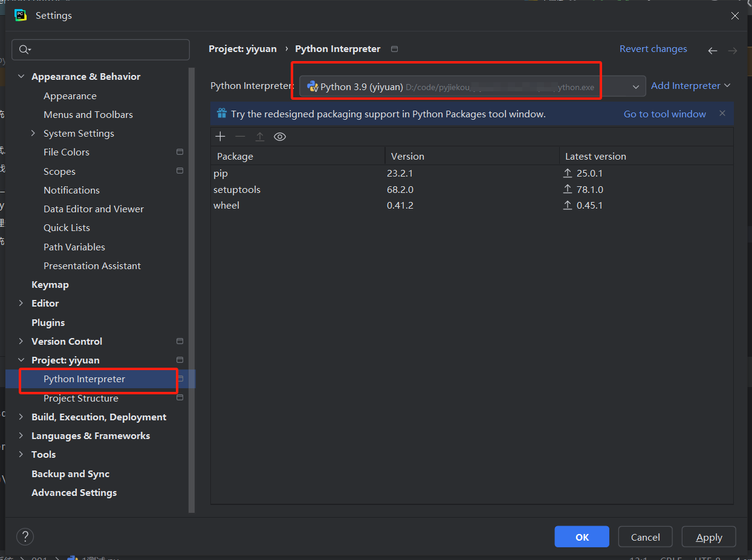Click the Cancel button
Viewport: 752px width, 560px height.
(646, 537)
